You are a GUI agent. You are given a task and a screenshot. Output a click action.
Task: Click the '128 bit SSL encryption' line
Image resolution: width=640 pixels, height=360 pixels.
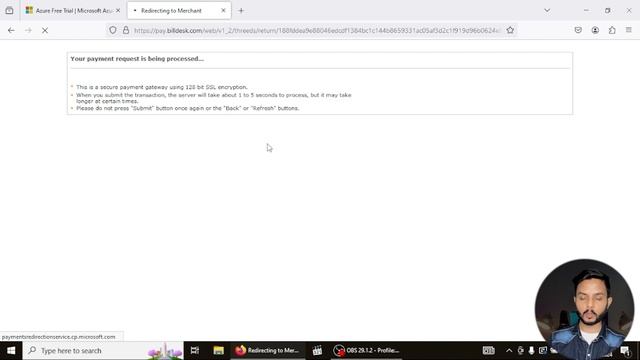pyautogui.click(x=162, y=87)
